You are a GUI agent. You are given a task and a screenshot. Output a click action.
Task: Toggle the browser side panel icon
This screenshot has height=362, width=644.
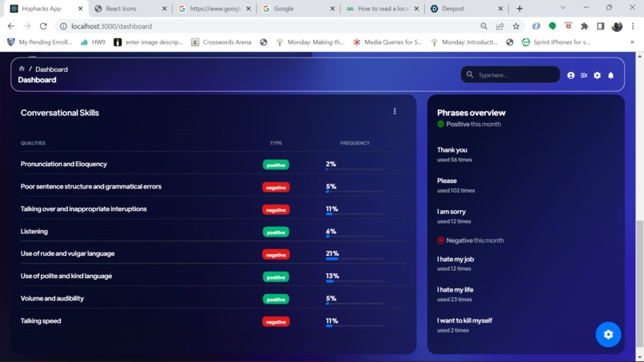coord(601,26)
